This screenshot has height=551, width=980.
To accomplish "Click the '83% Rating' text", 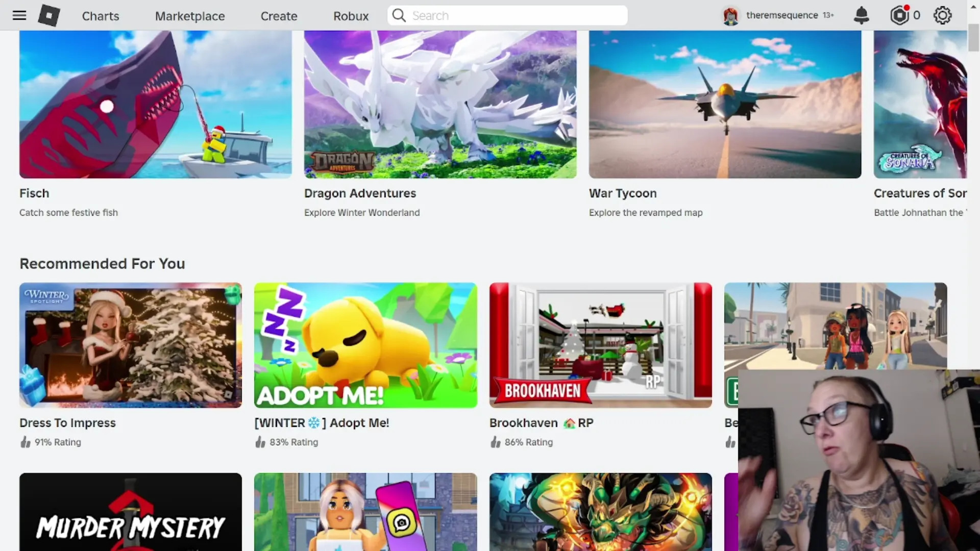I will [293, 442].
